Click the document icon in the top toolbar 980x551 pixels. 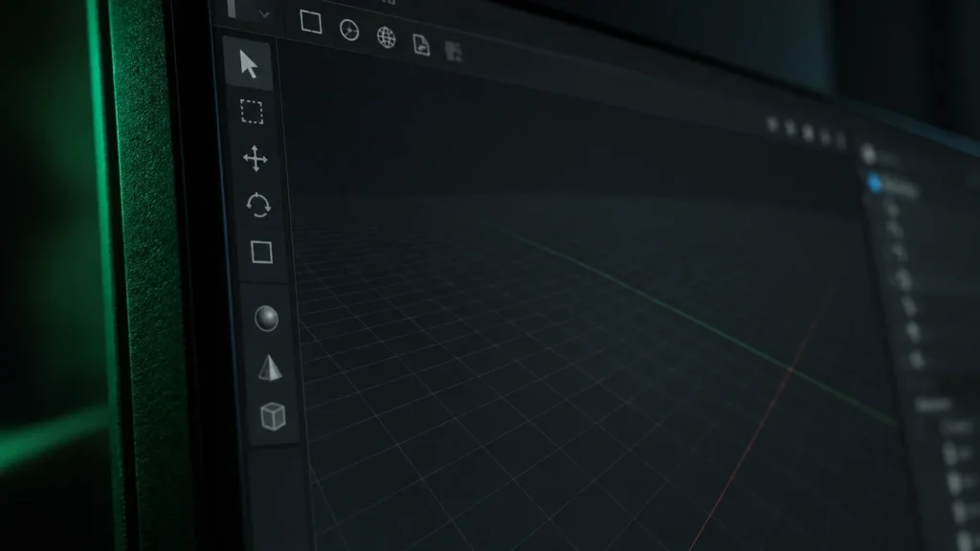[x=421, y=45]
